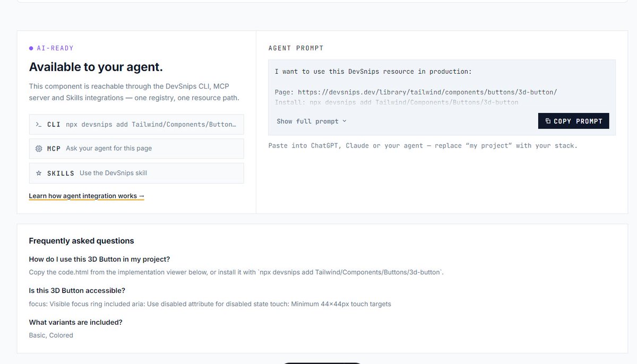Click the chevron beside Show full prompt
This screenshot has width=637, height=364.
344,122
